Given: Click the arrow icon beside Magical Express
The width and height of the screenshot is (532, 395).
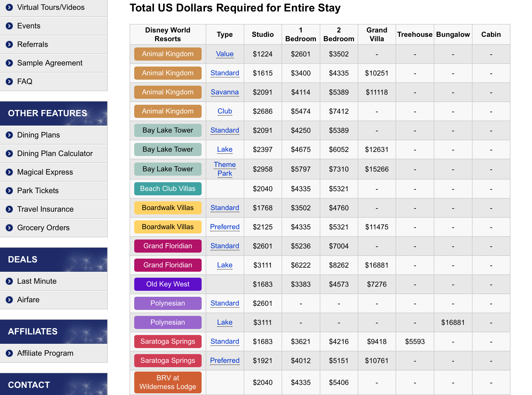Looking at the screenshot, I should (x=9, y=172).
